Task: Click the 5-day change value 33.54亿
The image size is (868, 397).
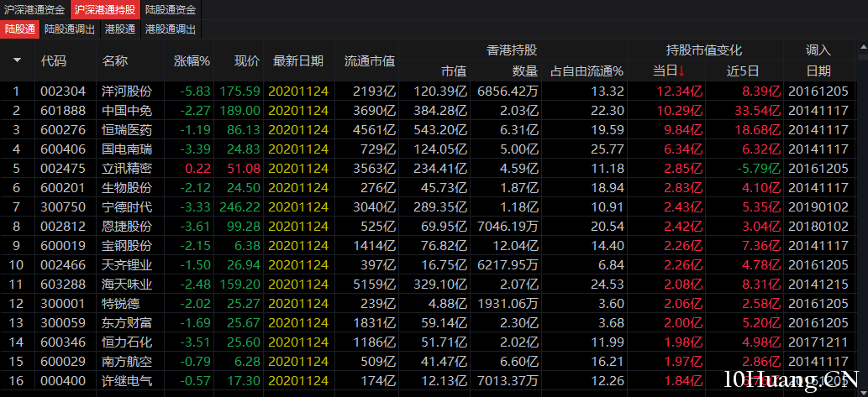Action: 758,111
